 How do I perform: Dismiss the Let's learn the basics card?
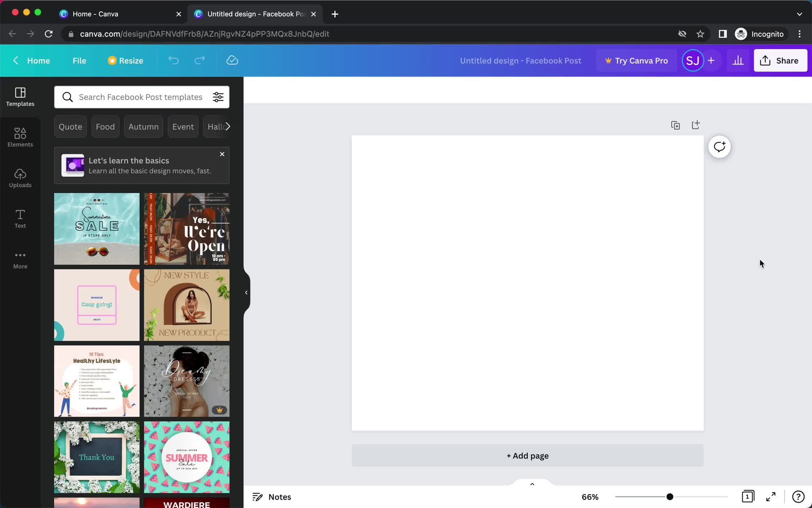222,154
